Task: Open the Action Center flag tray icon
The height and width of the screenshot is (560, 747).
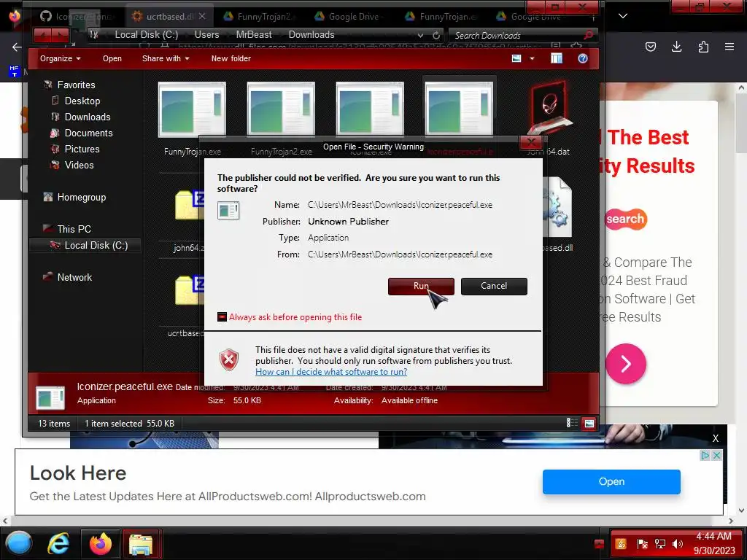Action: (x=642, y=544)
